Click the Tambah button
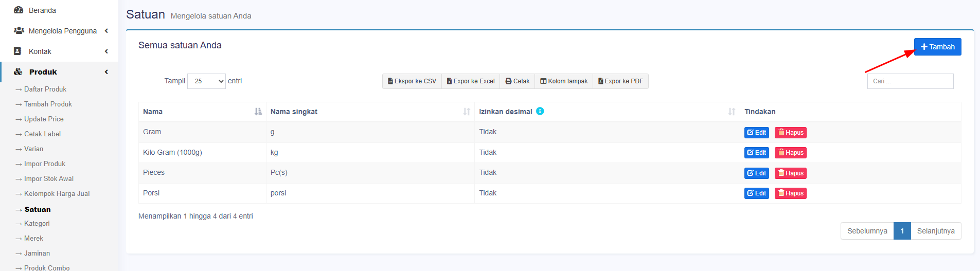The height and width of the screenshot is (271, 980). tap(937, 47)
